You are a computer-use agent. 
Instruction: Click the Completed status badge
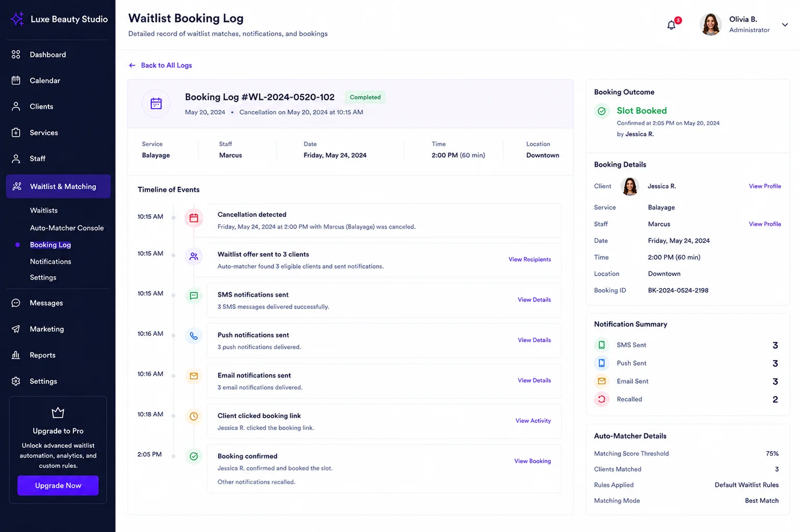pos(365,97)
